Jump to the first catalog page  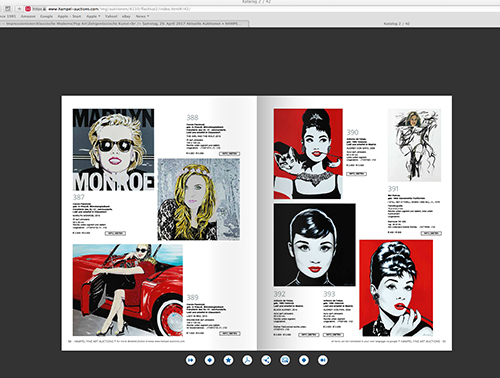[x=191, y=360]
